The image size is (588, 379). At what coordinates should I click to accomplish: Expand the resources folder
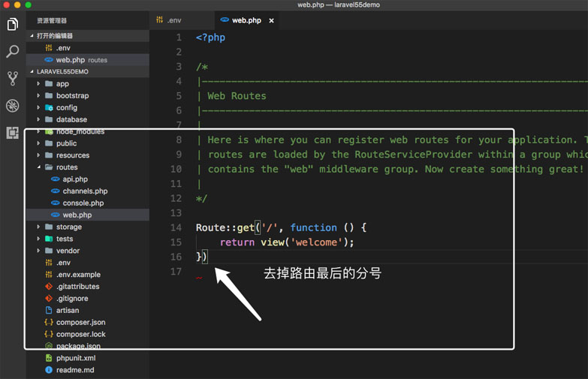(38, 155)
